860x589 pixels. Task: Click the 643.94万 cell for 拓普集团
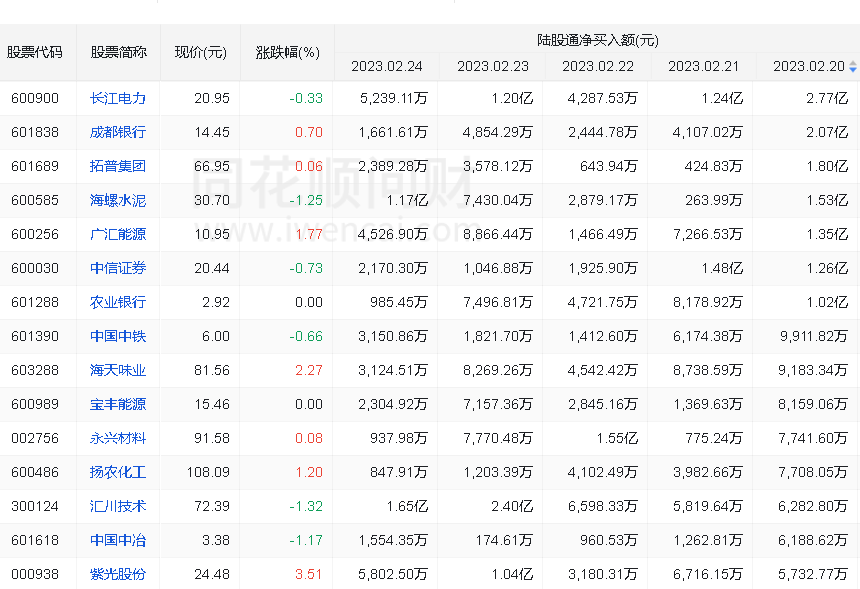pos(609,166)
